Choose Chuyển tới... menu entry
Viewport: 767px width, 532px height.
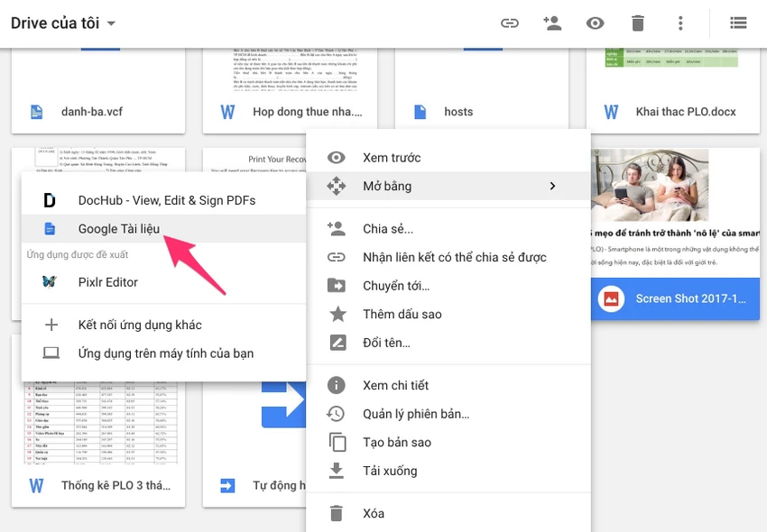[x=448, y=286]
